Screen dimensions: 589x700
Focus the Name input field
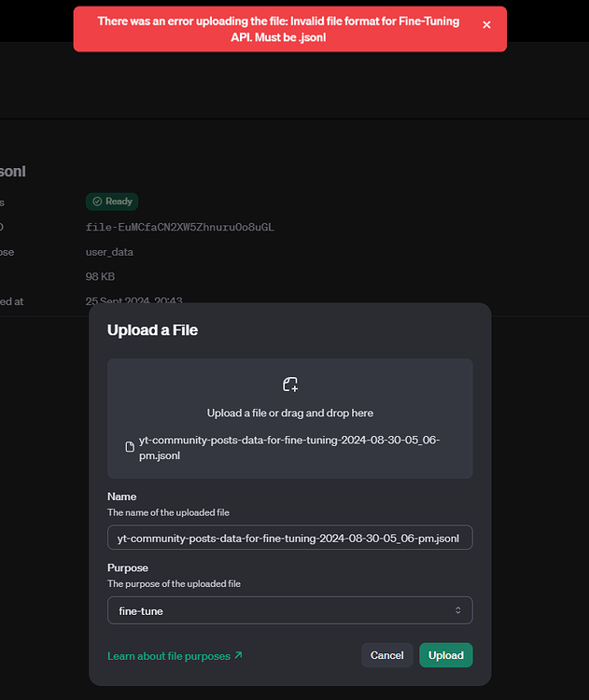click(x=289, y=539)
